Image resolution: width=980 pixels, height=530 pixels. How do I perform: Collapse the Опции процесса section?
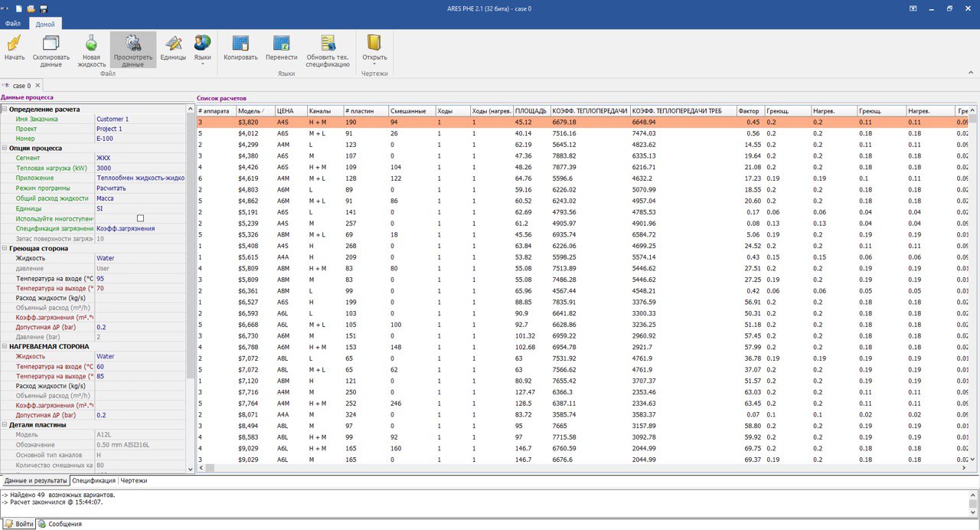point(5,148)
